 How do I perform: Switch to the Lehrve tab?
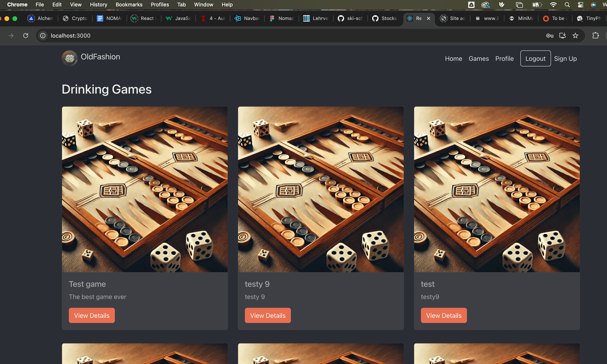pyautogui.click(x=316, y=18)
